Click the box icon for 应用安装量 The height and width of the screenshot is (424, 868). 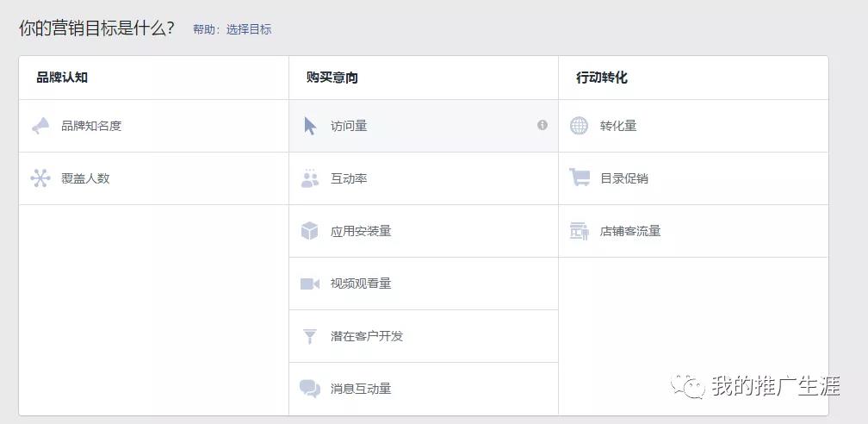310,231
